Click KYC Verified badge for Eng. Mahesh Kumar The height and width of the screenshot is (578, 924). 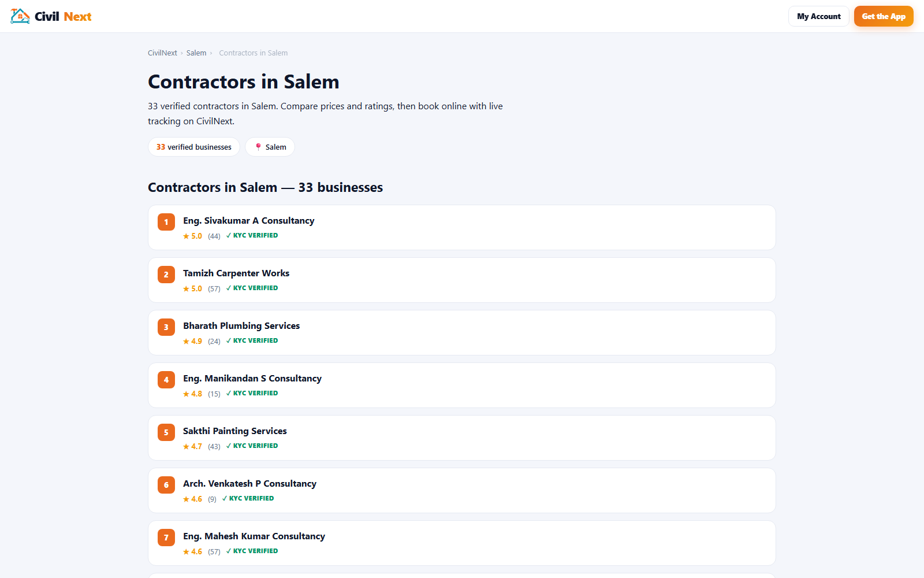[x=252, y=551]
